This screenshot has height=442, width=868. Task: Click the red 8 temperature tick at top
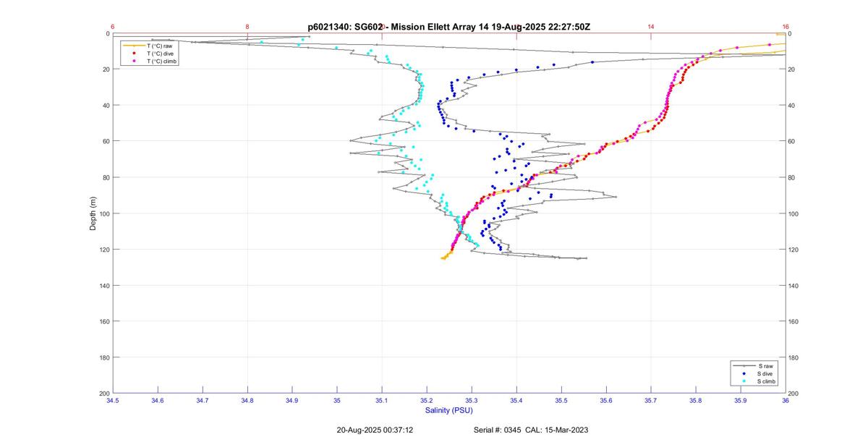point(247,27)
